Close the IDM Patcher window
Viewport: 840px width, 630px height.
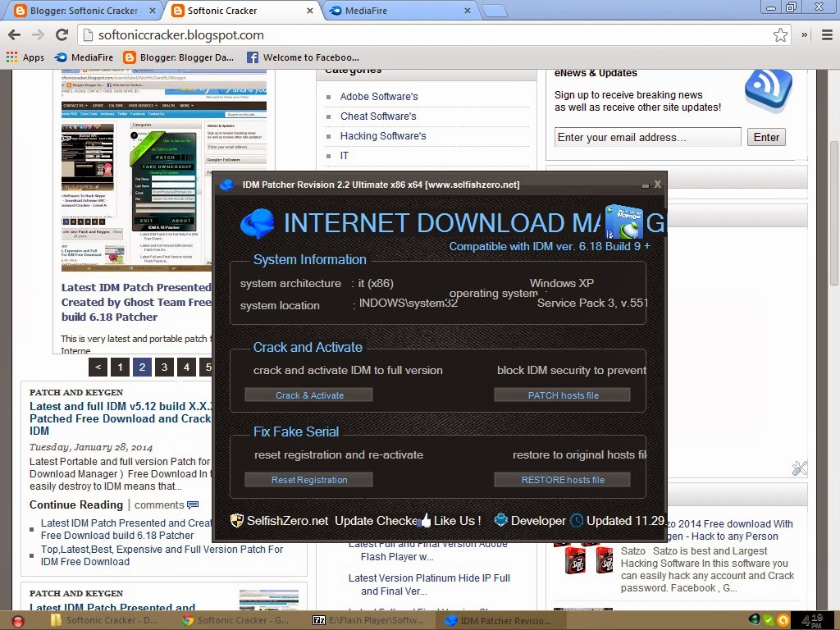(657, 185)
